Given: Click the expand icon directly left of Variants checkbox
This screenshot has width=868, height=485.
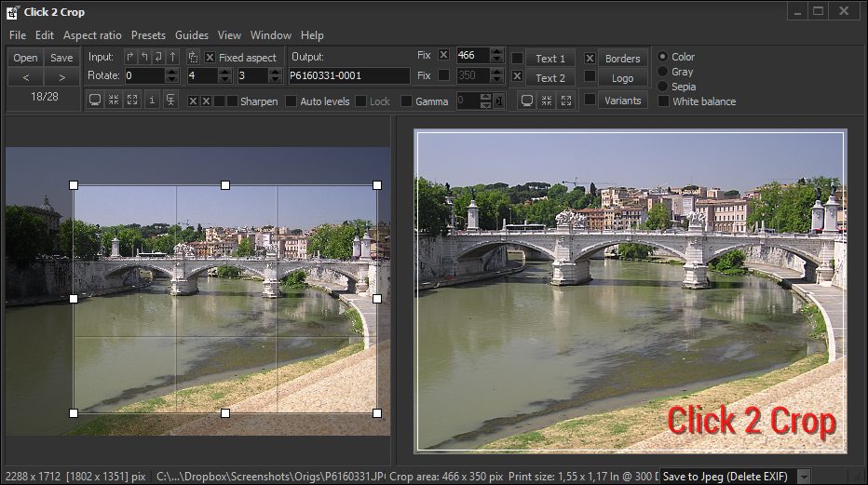Looking at the screenshot, I should pos(565,101).
